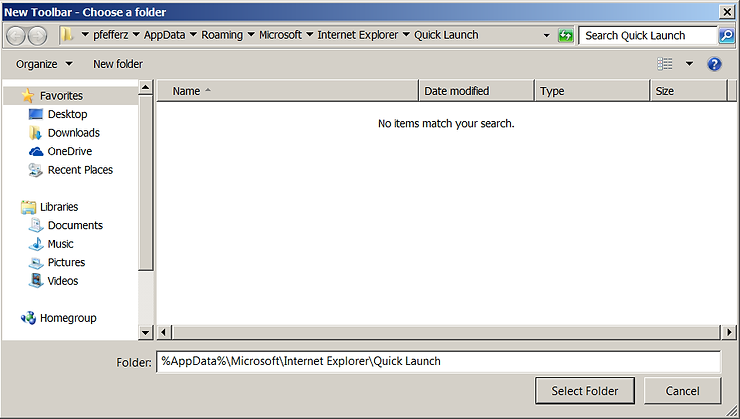The height and width of the screenshot is (419, 740).
Task: Expand the dropdown before pfefferz
Action: point(85,34)
